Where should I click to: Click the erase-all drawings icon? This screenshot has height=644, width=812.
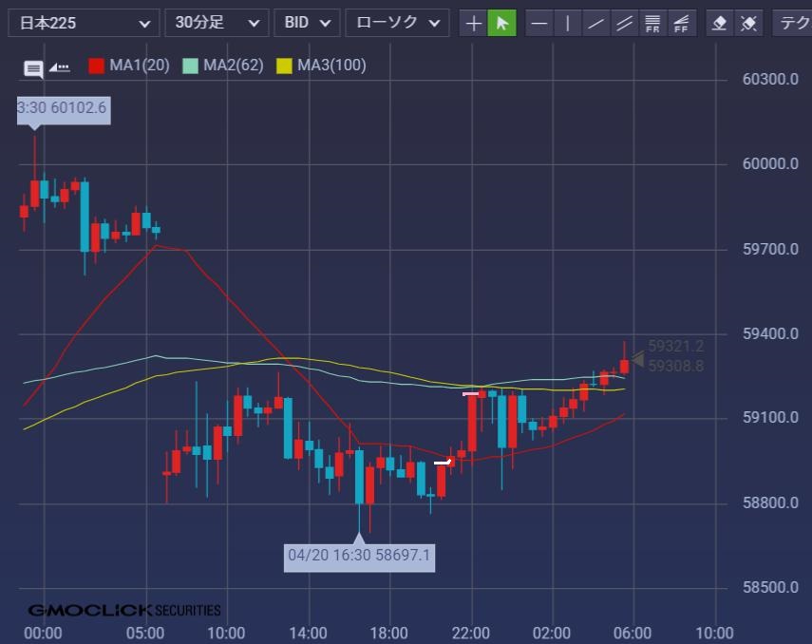tap(748, 23)
